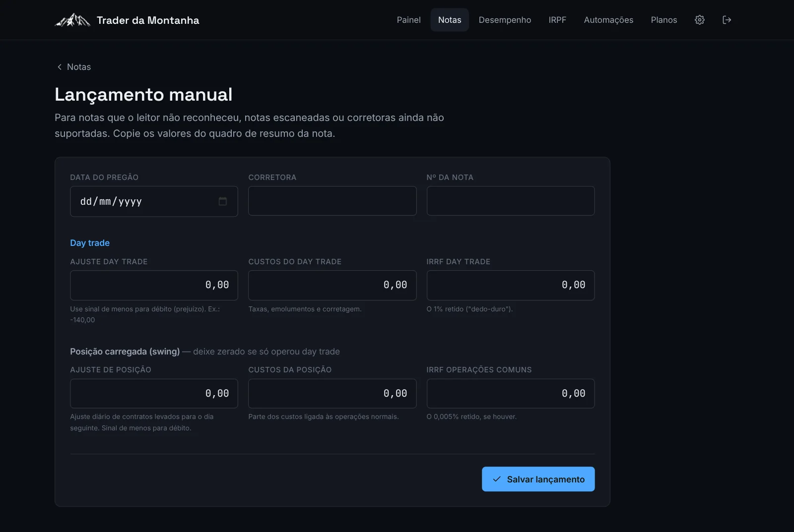This screenshot has width=794, height=532.
Task: Go to the Planos page
Action: tap(664, 20)
